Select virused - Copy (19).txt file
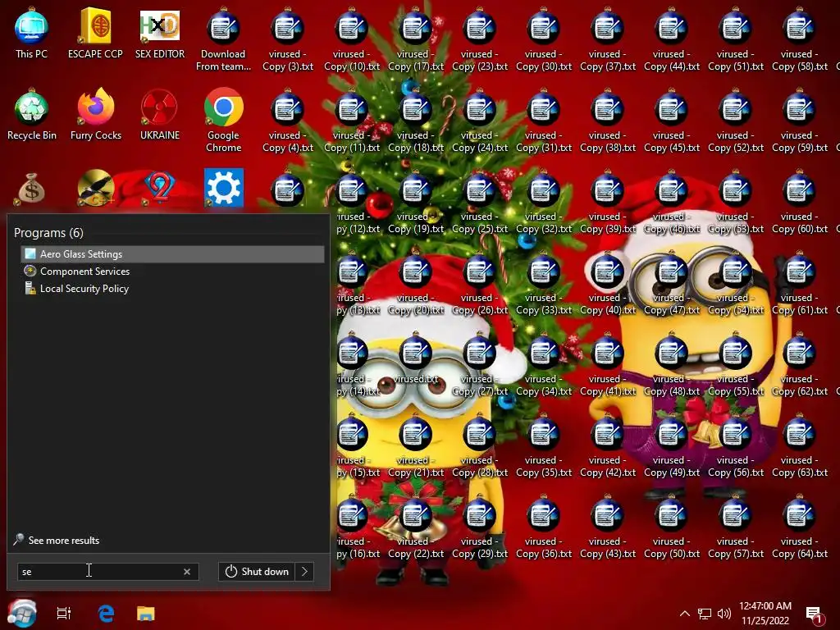The height and width of the screenshot is (630, 840). point(416,202)
